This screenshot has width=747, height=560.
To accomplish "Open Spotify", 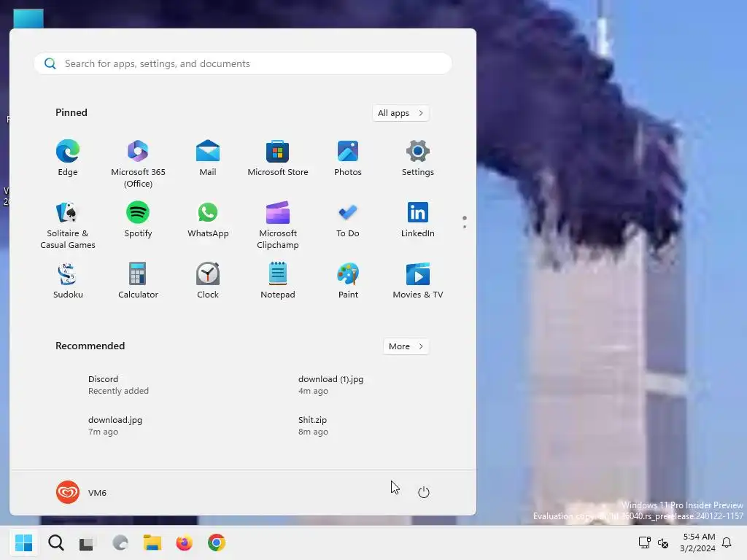I will coord(138,220).
